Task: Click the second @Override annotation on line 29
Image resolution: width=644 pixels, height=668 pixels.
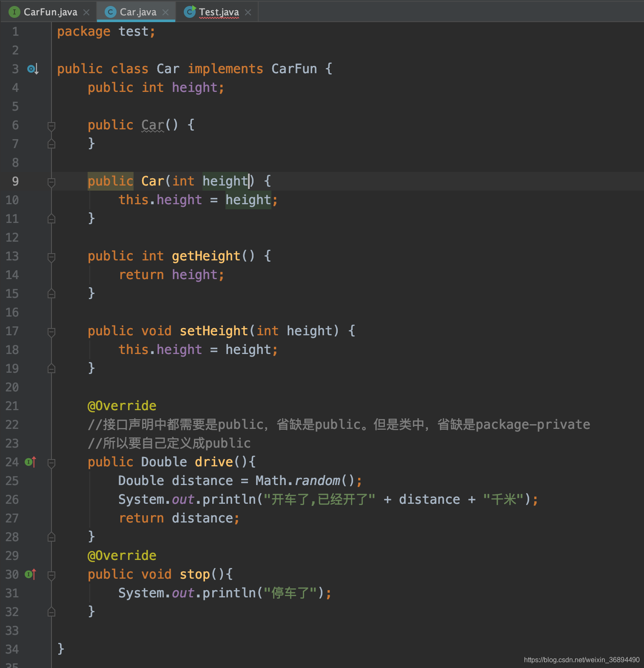Action: click(122, 556)
